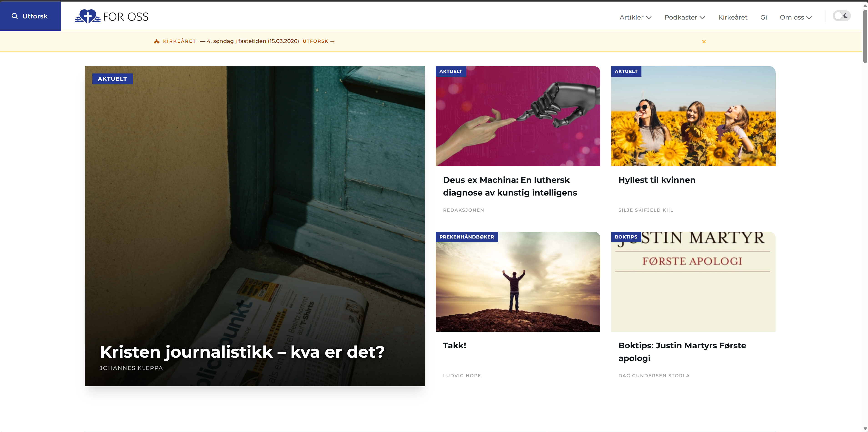This screenshot has height=432, width=868.
Task: Click the page scrollbar down arrow
Action: point(865,429)
